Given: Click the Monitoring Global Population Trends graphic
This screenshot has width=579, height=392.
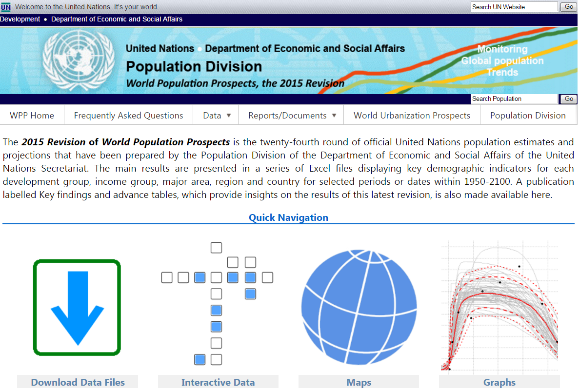Looking at the screenshot, I should tap(502, 61).
